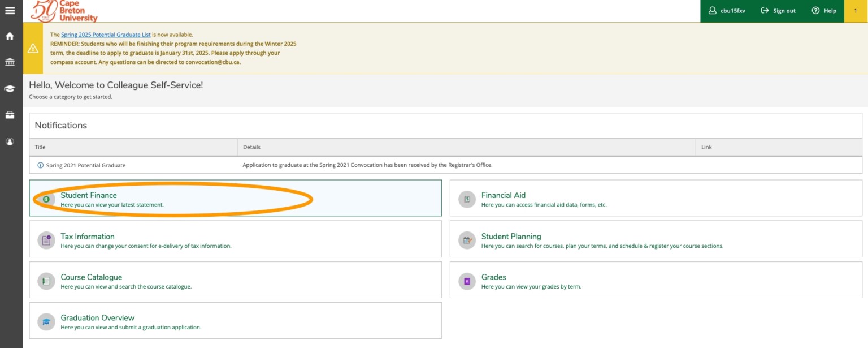This screenshot has width=868, height=348.
Task: Open the Help menu item
Action: 824,11
